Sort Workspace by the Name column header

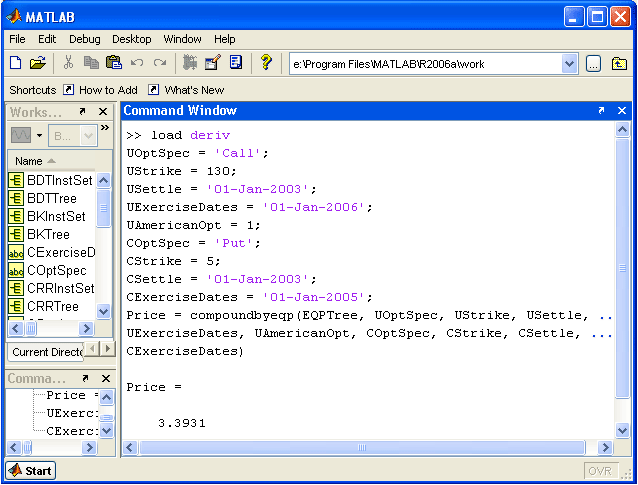coord(51,161)
